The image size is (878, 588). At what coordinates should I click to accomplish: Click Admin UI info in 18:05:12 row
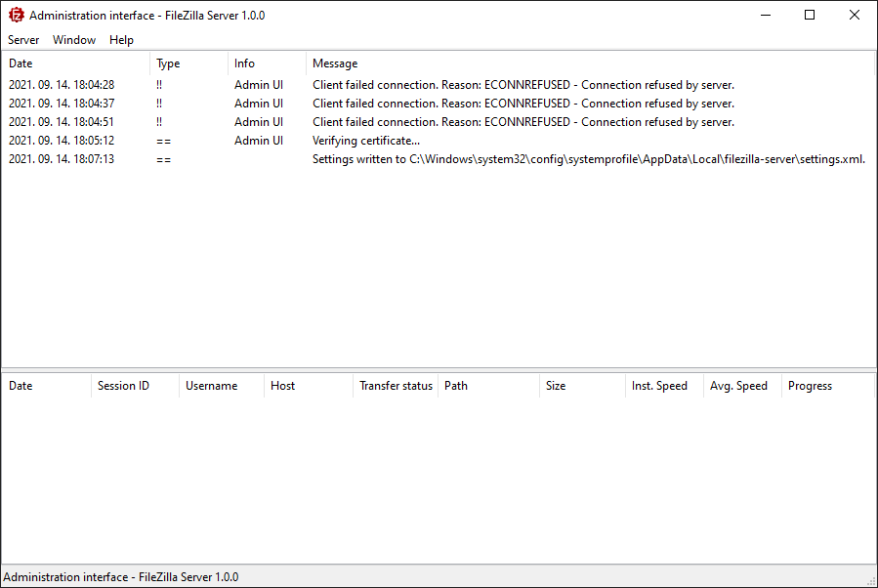259,140
